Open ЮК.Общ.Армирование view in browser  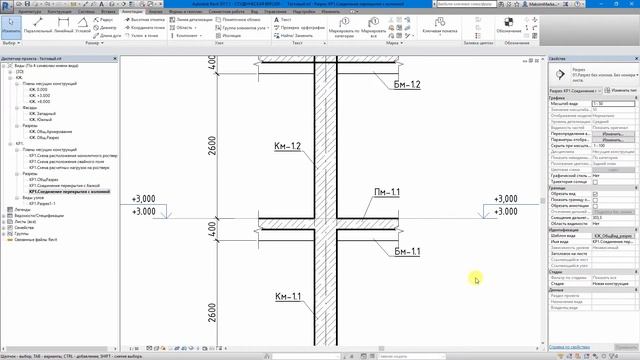pyautogui.click(x=50, y=132)
